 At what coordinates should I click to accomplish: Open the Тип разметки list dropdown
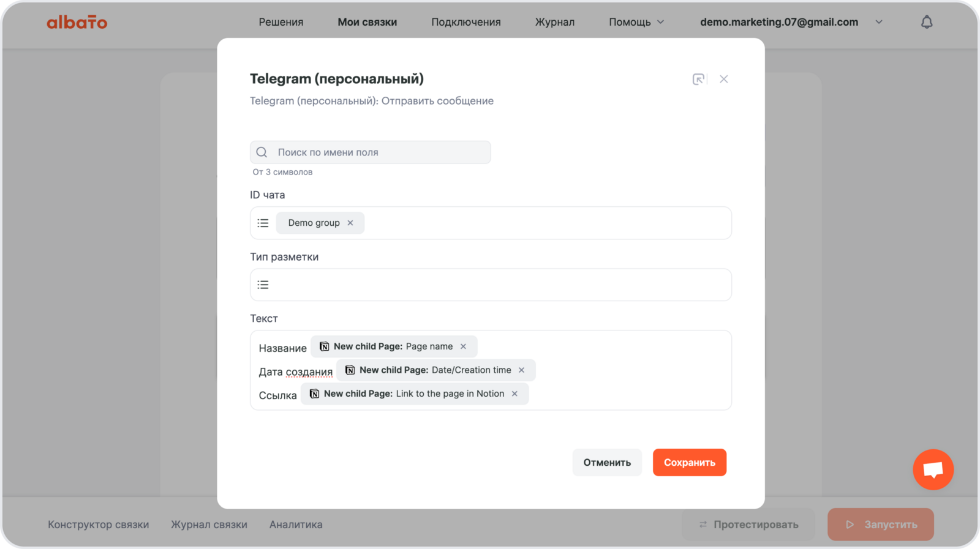point(263,285)
